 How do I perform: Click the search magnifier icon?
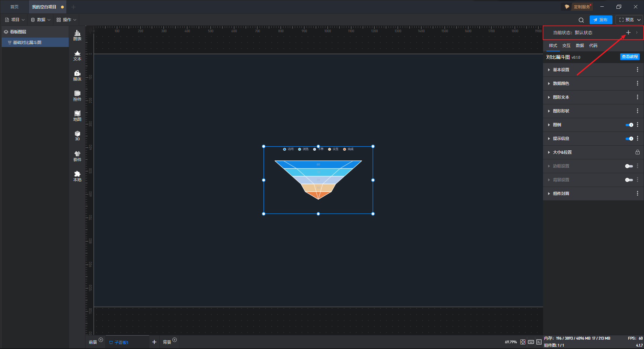(581, 20)
